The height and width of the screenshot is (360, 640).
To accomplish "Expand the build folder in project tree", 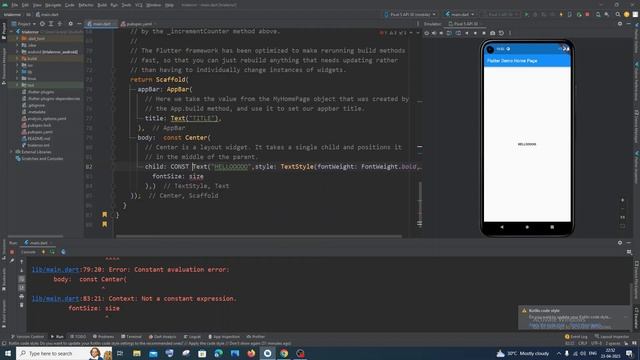I will click(18, 58).
